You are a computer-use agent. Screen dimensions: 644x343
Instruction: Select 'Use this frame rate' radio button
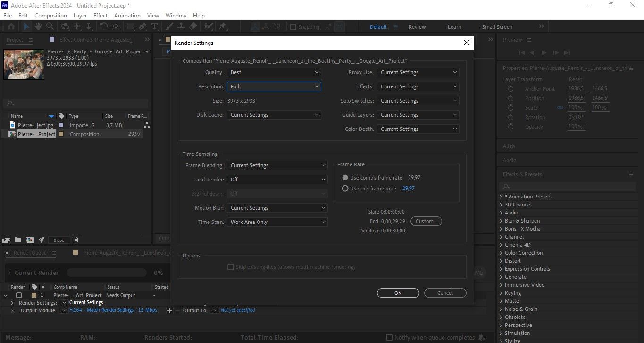345,188
